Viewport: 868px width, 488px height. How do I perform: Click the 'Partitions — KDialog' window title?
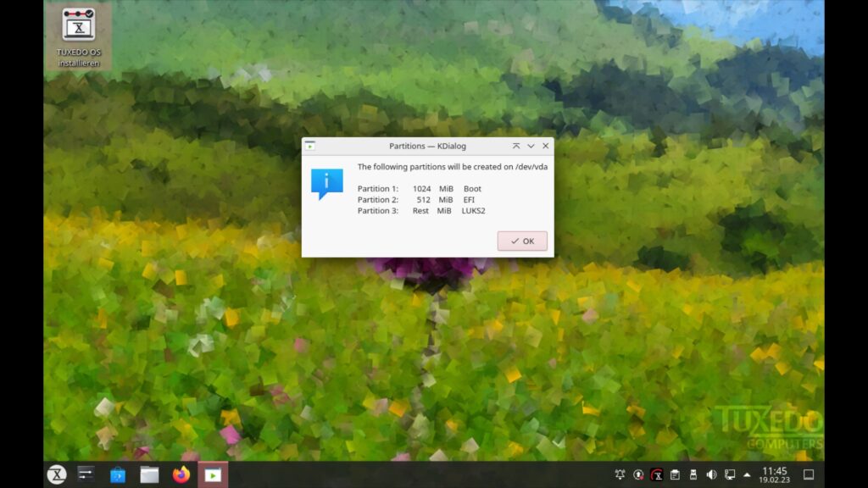[427, 146]
